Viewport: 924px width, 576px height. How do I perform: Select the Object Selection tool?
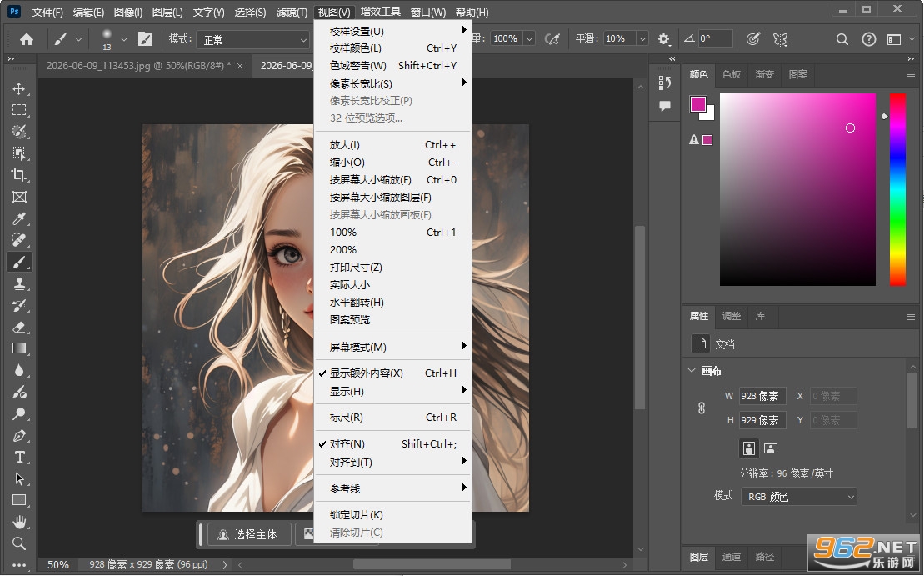pos(19,153)
